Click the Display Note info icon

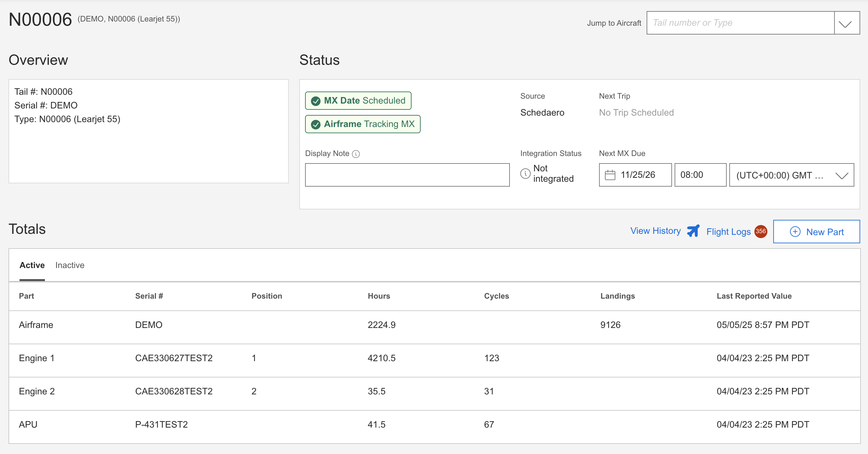coord(356,154)
